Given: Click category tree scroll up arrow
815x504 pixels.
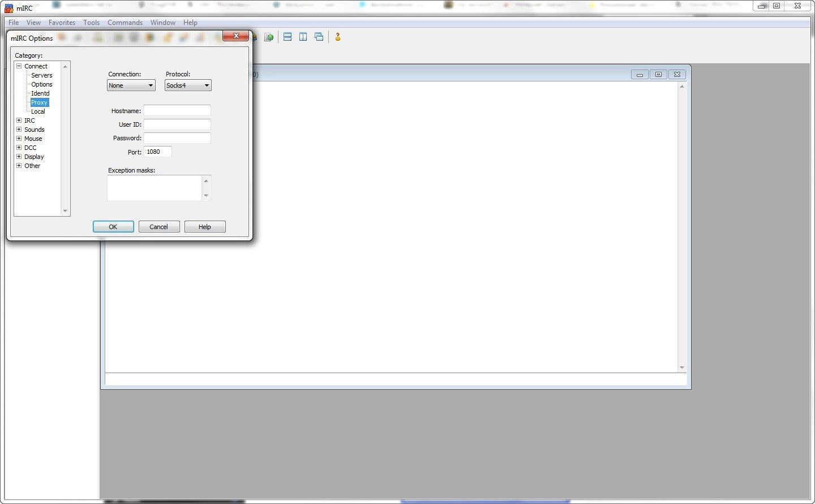Looking at the screenshot, I should tap(65, 67).
